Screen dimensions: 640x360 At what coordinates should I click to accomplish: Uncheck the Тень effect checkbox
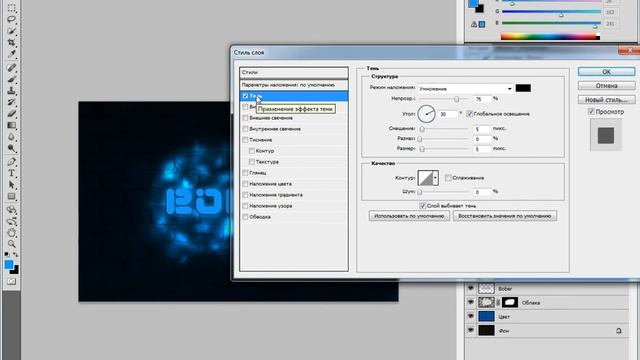245,96
